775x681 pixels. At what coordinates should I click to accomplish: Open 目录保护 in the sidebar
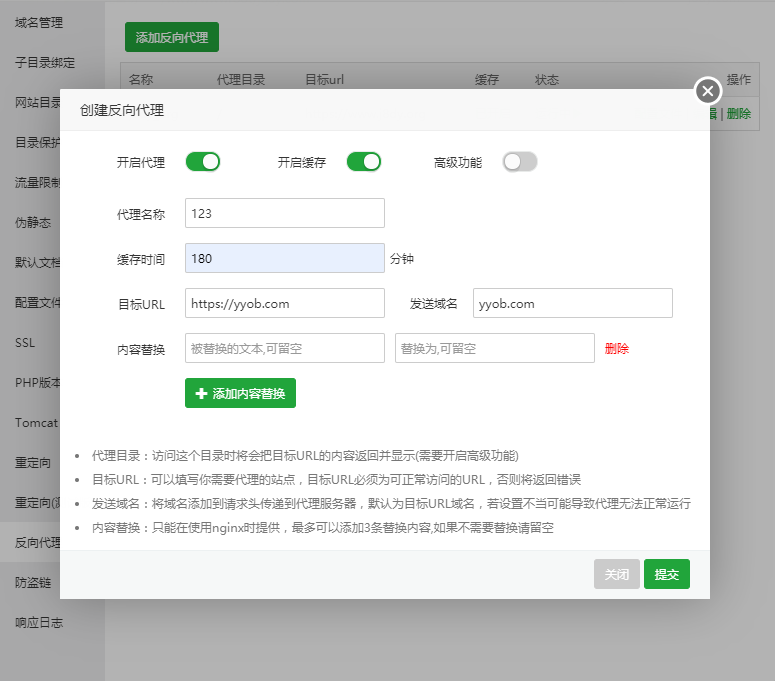coord(37,143)
